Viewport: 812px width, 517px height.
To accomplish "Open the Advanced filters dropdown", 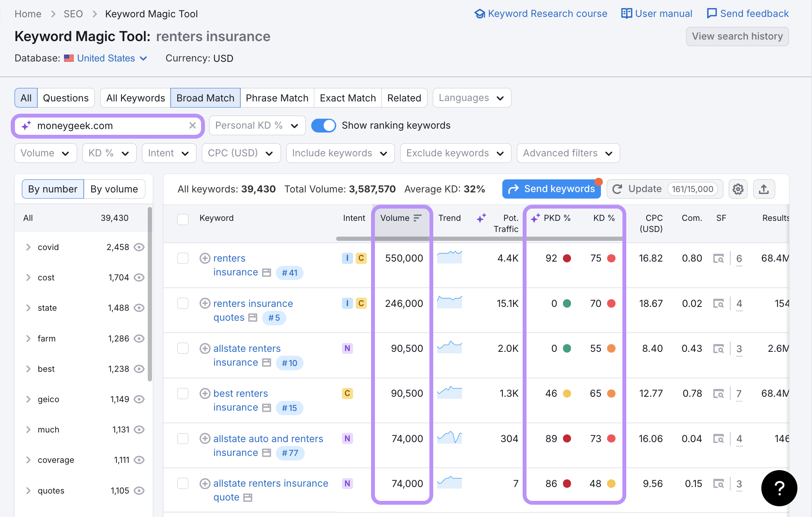I will point(568,153).
